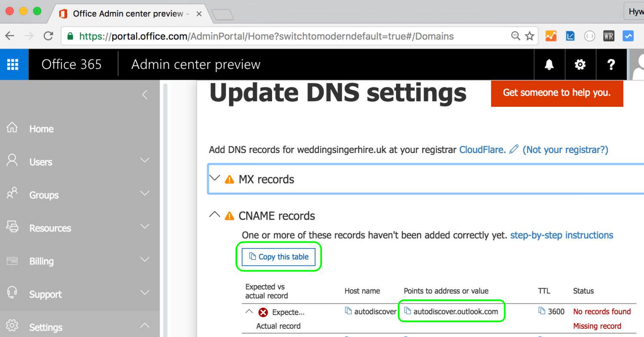Expand the MX records section
Viewport: 644px width, 337px height.
(x=214, y=178)
